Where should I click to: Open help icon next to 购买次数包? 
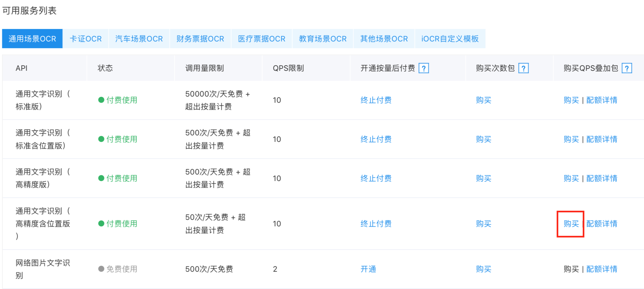click(x=523, y=68)
